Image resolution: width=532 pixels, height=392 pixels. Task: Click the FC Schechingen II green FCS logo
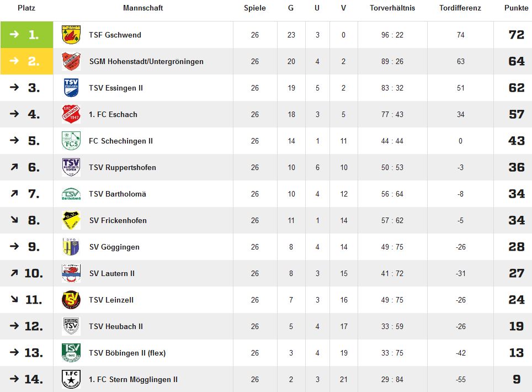71,141
